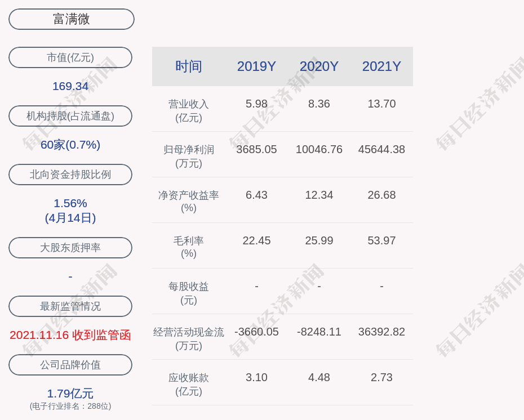Click receivables value 3.10
Image resolution: width=524 pixels, height=420 pixels.
(x=257, y=377)
